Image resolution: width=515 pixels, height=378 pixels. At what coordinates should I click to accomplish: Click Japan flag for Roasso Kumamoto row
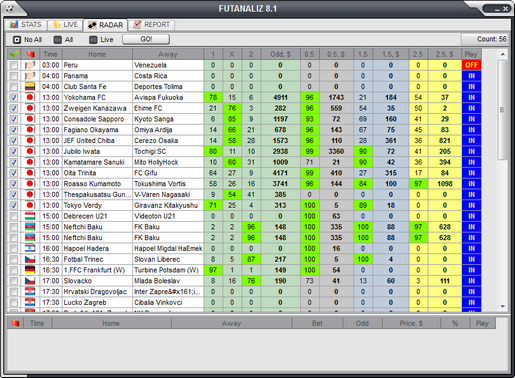(30, 184)
